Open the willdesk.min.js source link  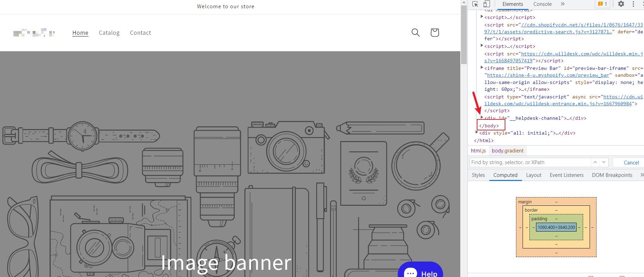tap(563, 57)
